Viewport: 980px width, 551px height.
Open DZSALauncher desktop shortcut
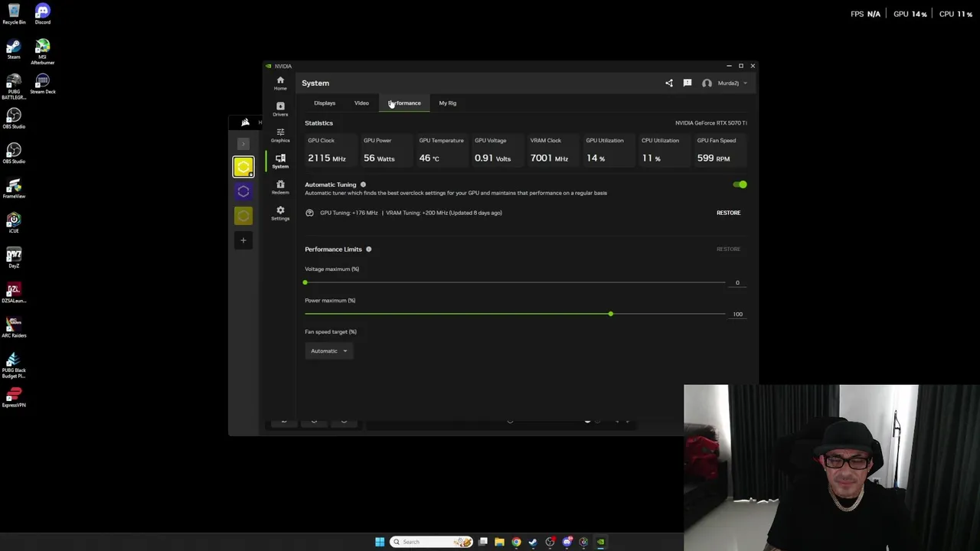14,292
